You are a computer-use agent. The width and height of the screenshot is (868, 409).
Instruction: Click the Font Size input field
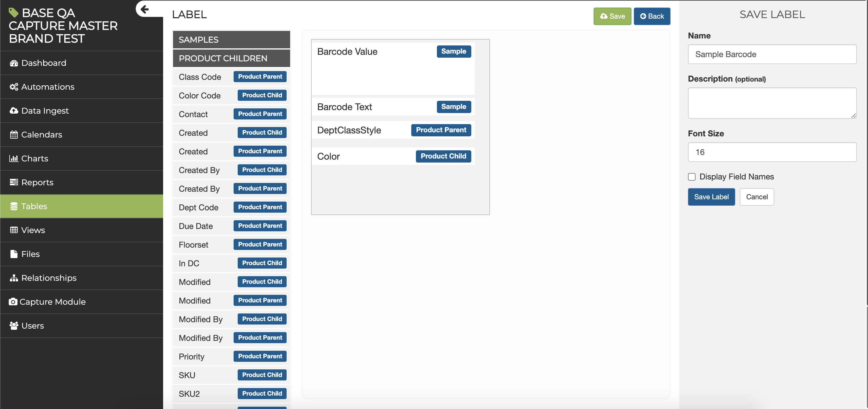pyautogui.click(x=772, y=152)
